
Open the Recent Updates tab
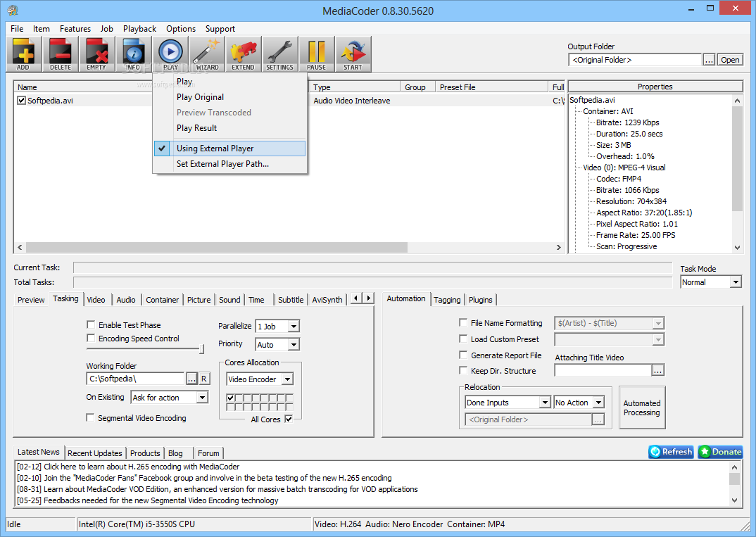coord(95,453)
